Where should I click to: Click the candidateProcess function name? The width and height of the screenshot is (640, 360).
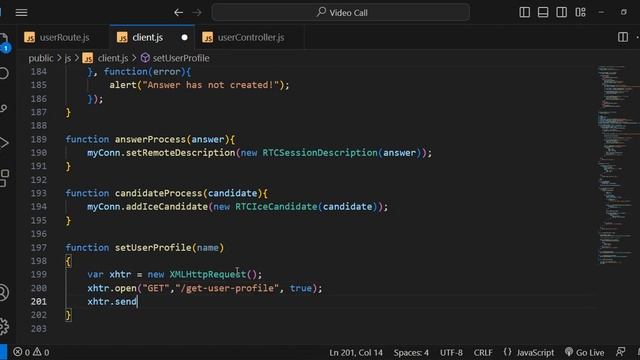158,193
